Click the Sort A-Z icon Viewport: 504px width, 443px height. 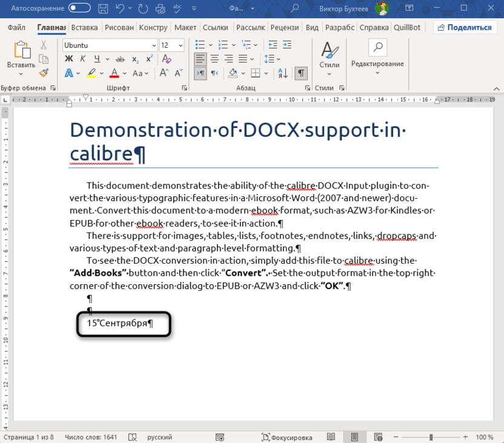283,73
